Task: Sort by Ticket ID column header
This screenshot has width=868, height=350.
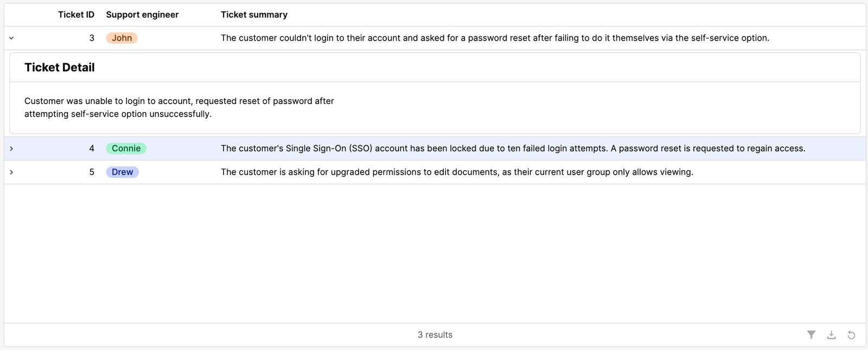Action: pyautogui.click(x=76, y=15)
